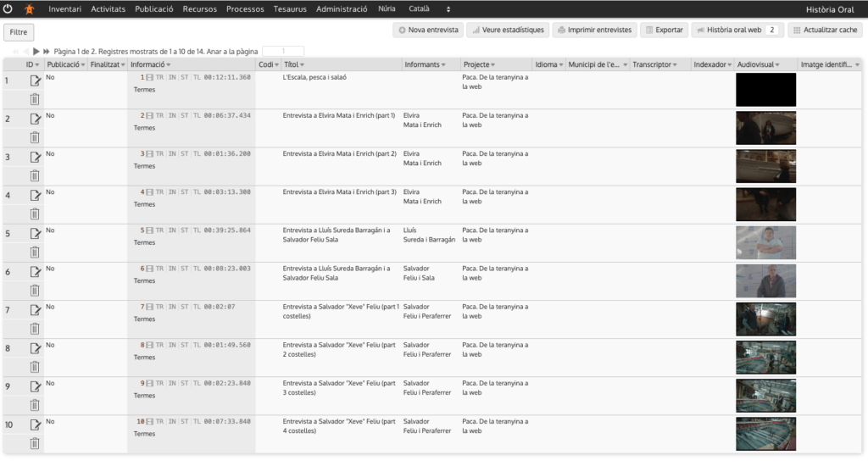Expand the Projecte column dropdown arrow
The width and height of the screenshot is (868, 466).
coord(492,65)
